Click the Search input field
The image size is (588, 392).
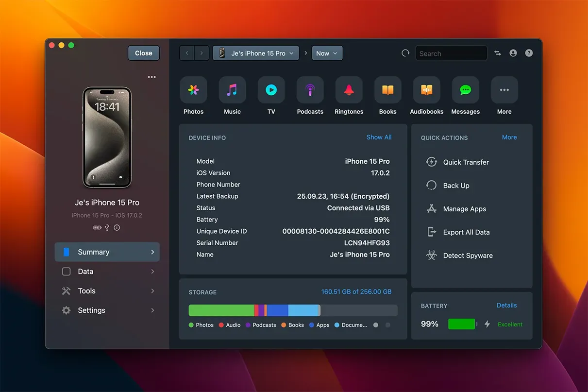pyautogui.click(x=451, y=53)
